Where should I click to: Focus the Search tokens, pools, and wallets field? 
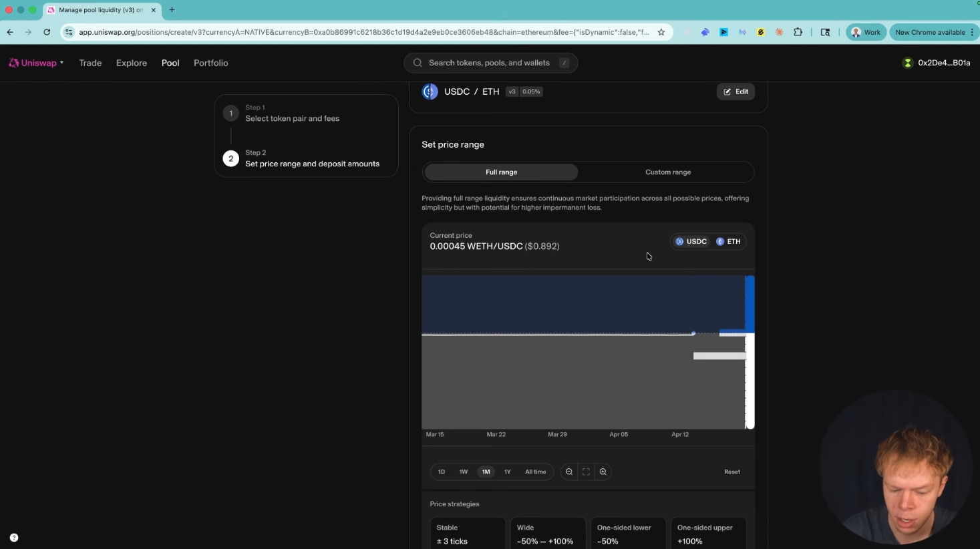(x=490, y=63)
